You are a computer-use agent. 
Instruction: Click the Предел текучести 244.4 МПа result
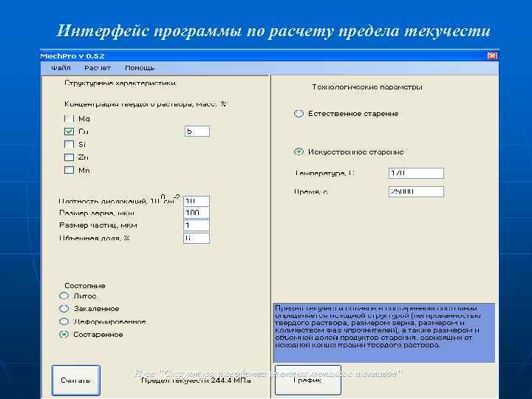[196, 381]
